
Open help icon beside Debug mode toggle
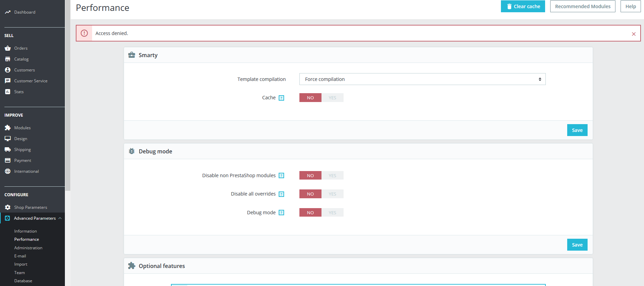281,213
